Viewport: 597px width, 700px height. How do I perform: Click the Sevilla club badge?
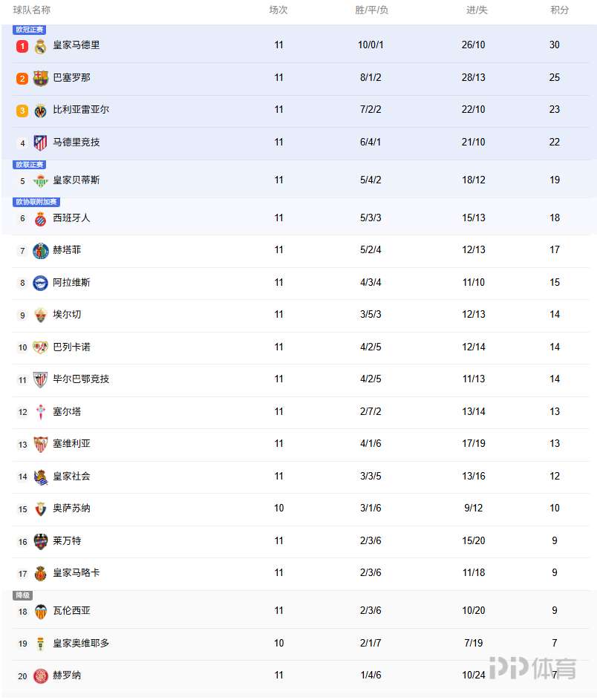coord(40,444)
